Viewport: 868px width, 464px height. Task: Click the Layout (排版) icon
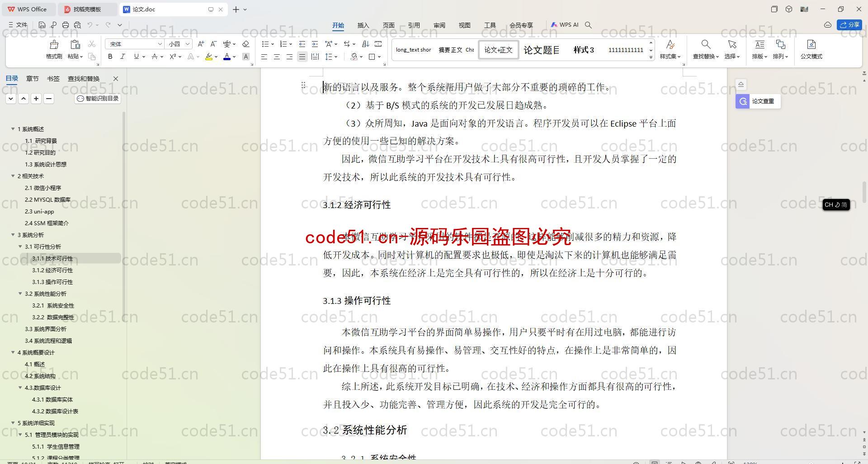(x=759, y=44)
